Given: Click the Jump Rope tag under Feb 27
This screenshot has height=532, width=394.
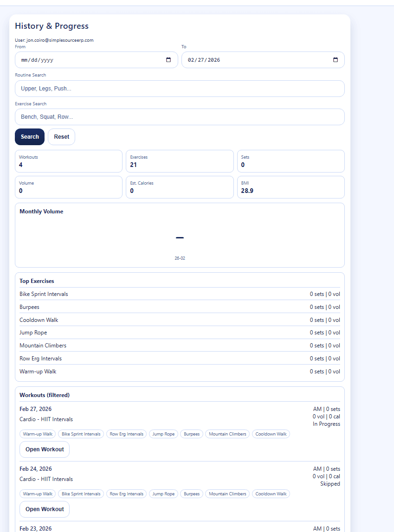Looking at the screenshot, I should [x=163, y=434].
